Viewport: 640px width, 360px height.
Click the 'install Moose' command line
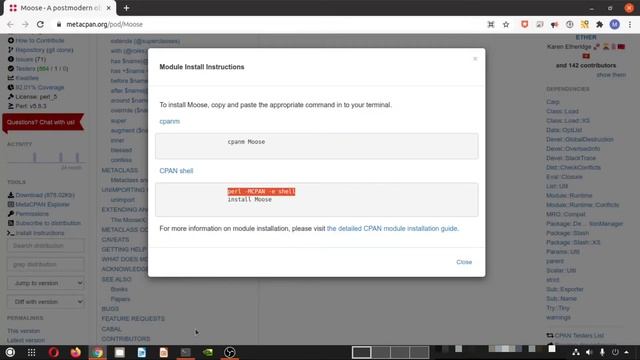click(249, 200)
